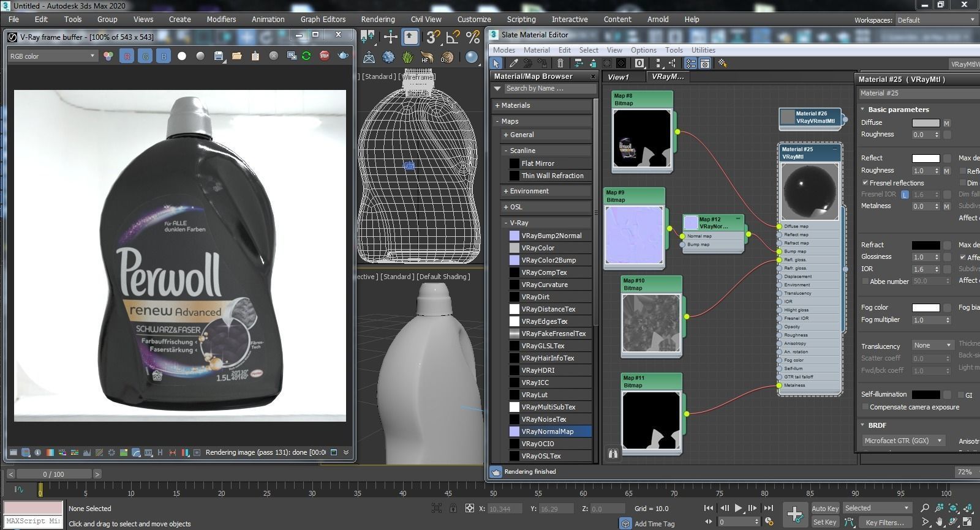The width and height of the screenshot is (980, 530).
Task: Toggle Fresnel reflections checkbox
Action: click(x=865, y=182)
